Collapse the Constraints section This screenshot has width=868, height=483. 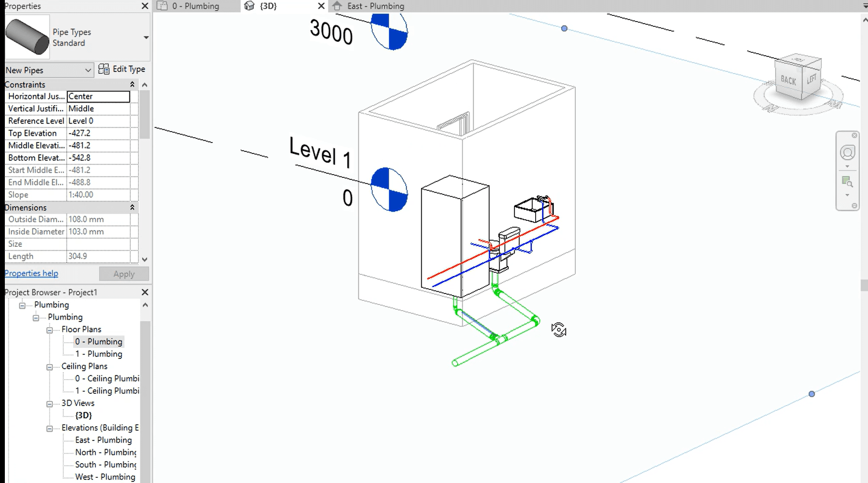[x=132, y=84]
